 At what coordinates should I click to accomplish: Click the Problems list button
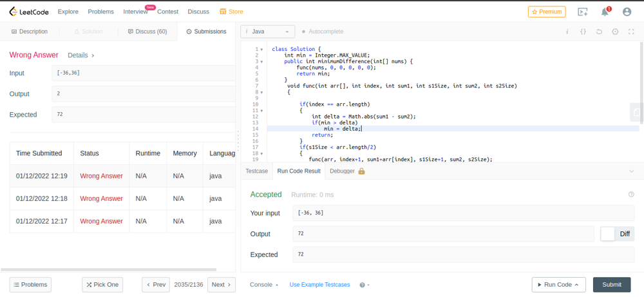[30, 285]
